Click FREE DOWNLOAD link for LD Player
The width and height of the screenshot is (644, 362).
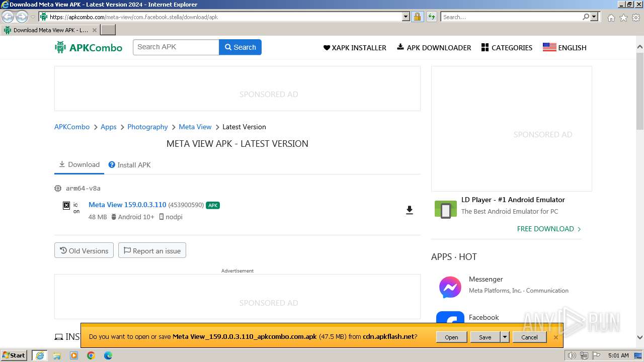pos(549,229)
